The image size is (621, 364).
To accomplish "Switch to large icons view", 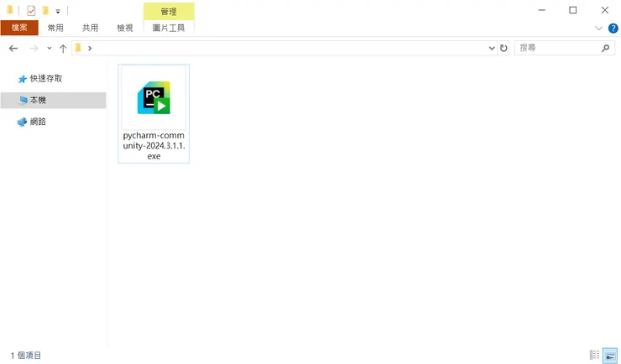I will (610, 355).
